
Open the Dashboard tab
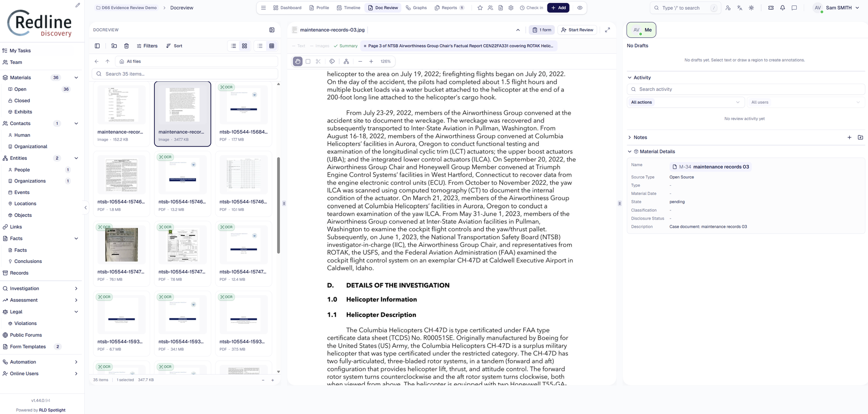287,8
